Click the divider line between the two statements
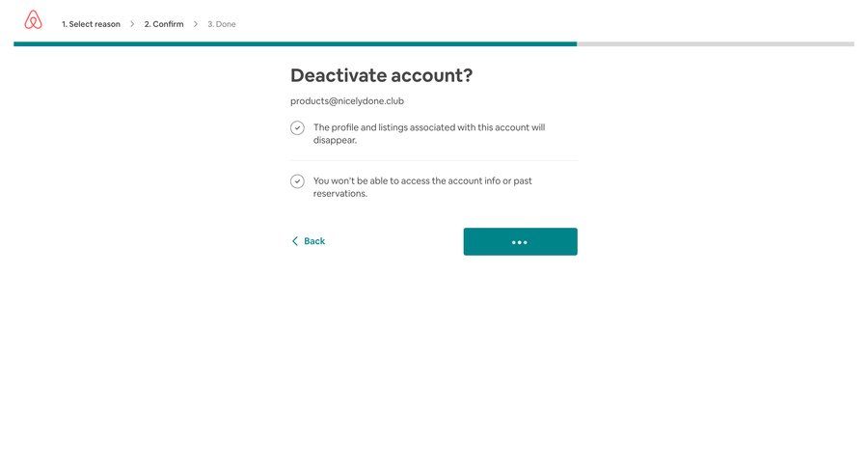 [434, 160]
